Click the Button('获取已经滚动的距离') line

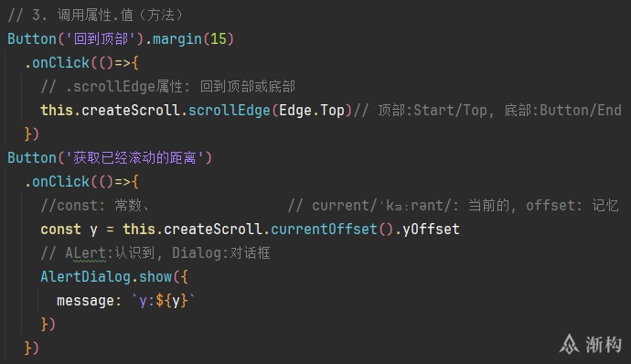coord(110,158)
